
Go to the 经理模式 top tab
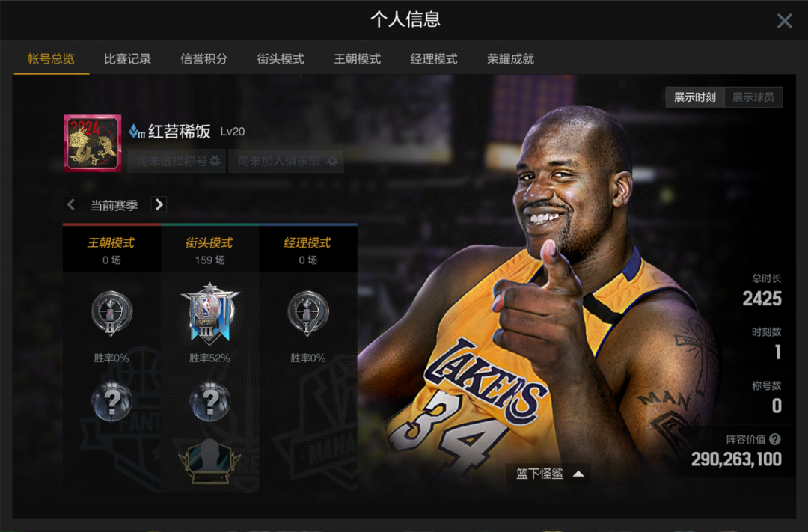(434, 59)
